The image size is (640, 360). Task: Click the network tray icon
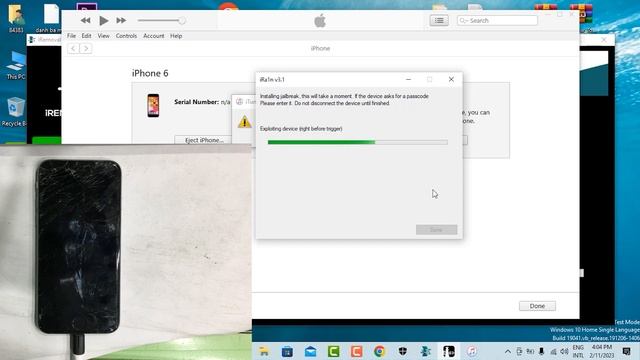click(x=553, y=351)
